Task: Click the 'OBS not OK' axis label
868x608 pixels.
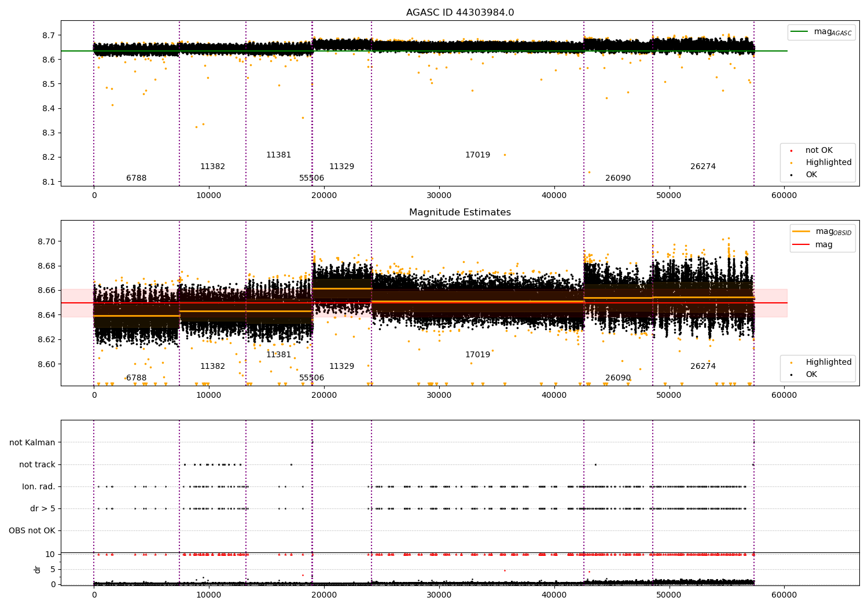Action: point(32,531)
